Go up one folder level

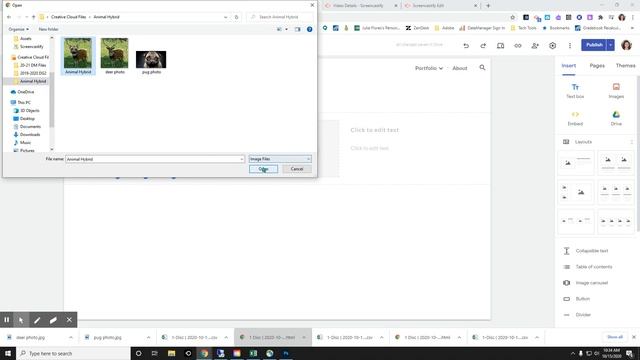(x=33, y=17)
